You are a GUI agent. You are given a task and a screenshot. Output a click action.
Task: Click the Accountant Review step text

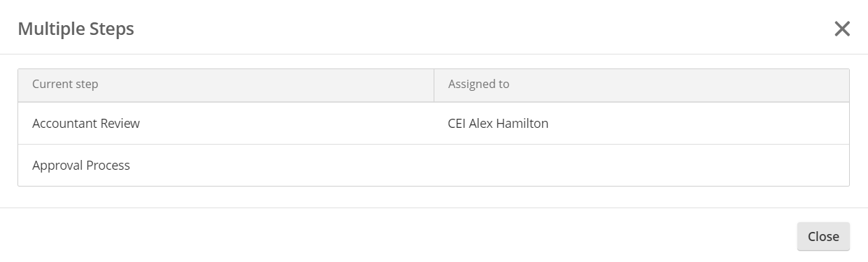click(86, 124)
